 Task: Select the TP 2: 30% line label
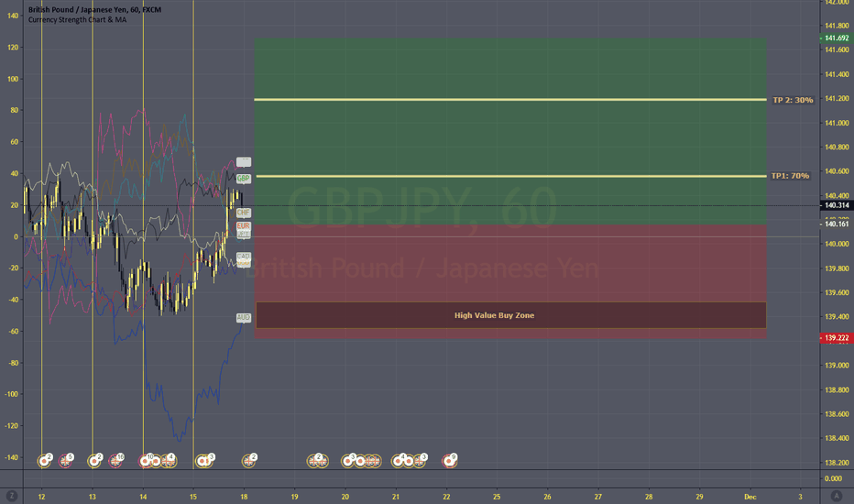[793, 100]
